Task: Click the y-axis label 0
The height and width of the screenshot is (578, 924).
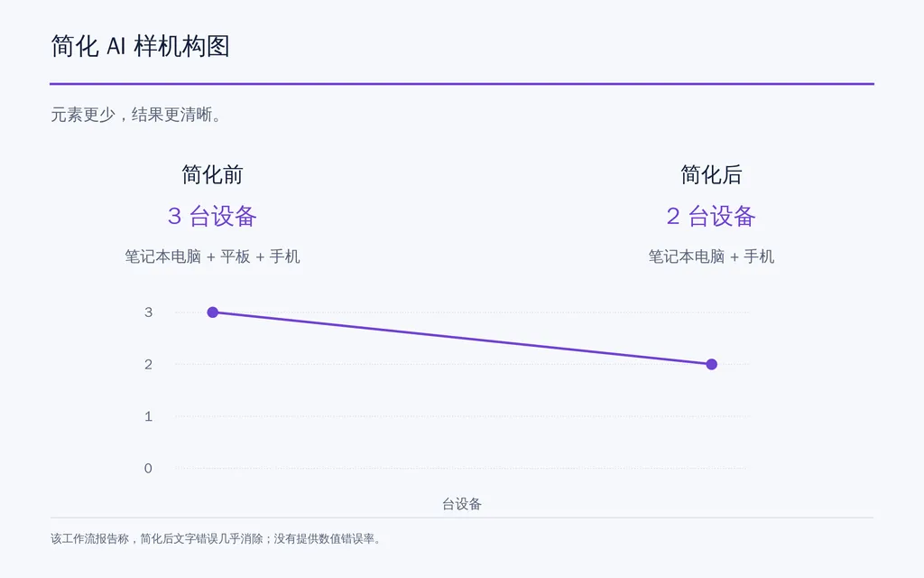Action: [149, 469]
